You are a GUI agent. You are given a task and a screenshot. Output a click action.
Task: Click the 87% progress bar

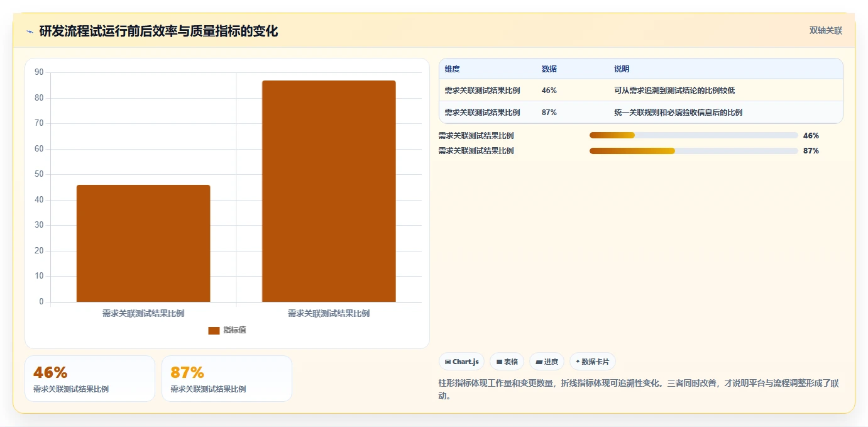click(693, 151)
